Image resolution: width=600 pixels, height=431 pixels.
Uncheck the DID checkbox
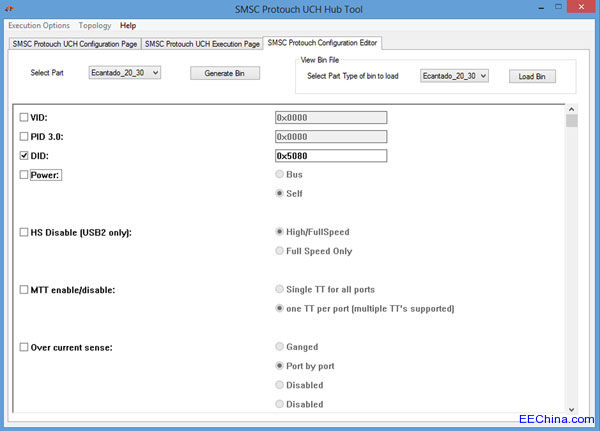tap(24, 155)
